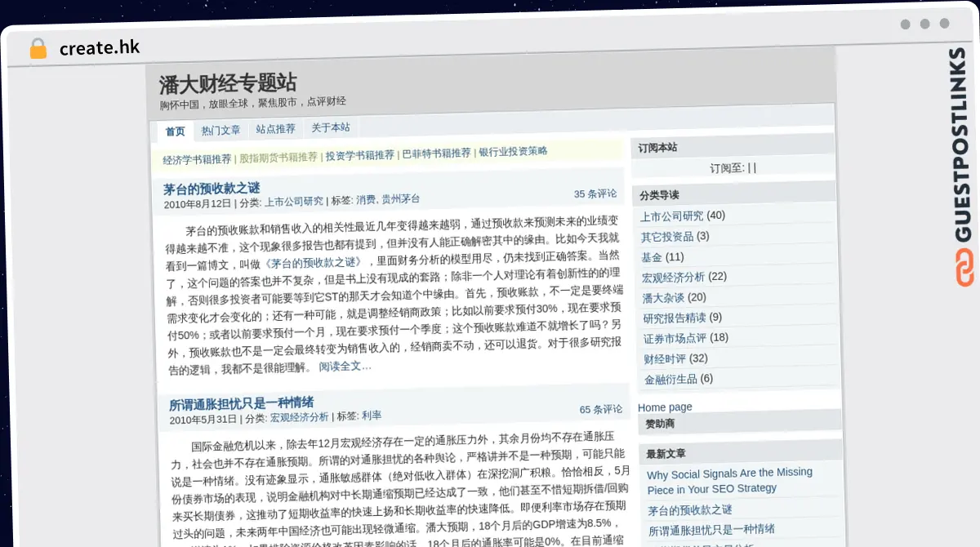Visit the 投资学书籍推荐 link
The width and height of the screenshot is (980, 547).
pos(360,155)
